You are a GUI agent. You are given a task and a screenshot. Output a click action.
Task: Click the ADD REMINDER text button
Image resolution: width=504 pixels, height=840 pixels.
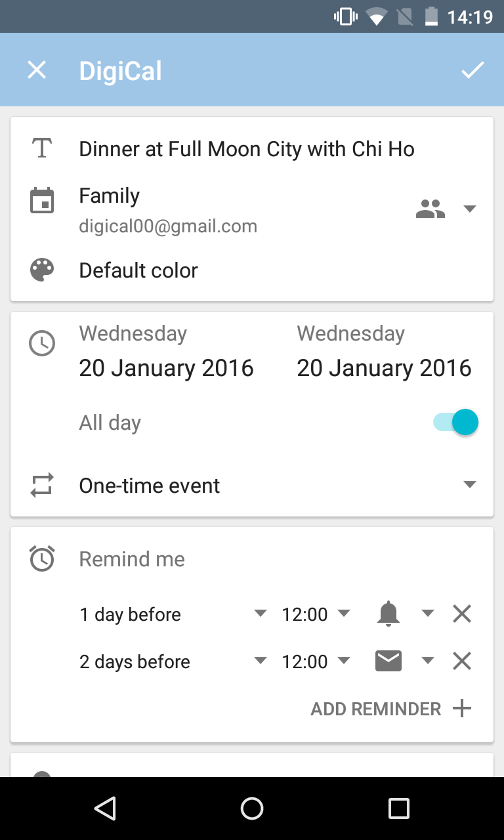click(375, 709)
